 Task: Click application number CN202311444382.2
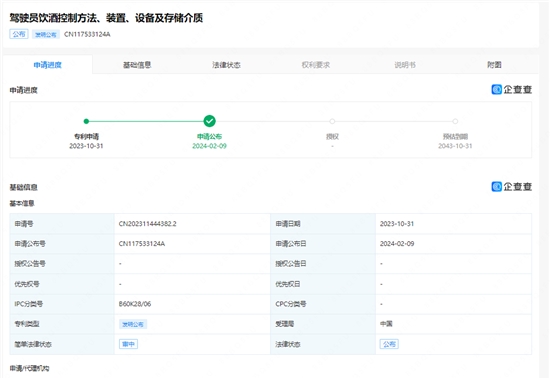tap(148, 224)
